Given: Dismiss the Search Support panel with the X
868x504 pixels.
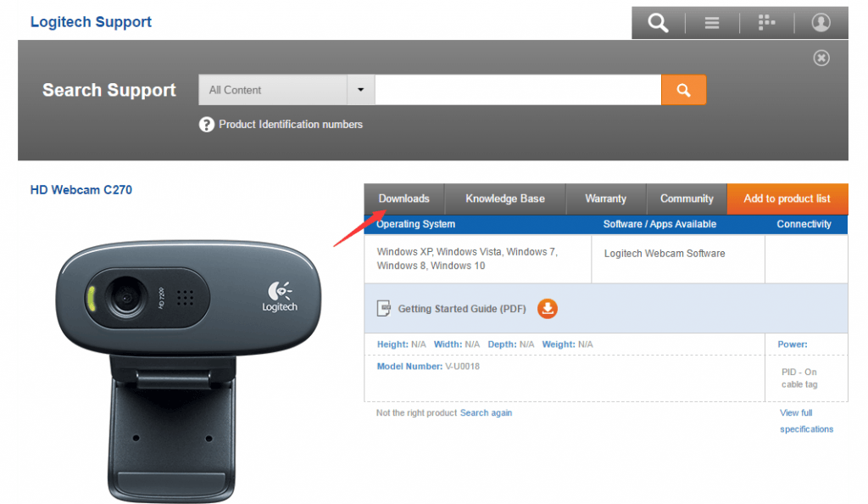Looking at the screenshot, I should [x=821, y=58].
